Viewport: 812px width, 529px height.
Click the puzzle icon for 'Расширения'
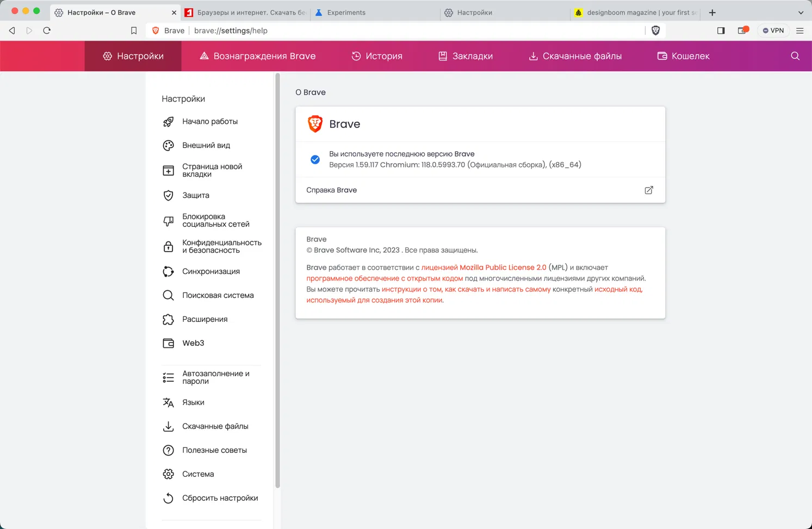point(169,320)
